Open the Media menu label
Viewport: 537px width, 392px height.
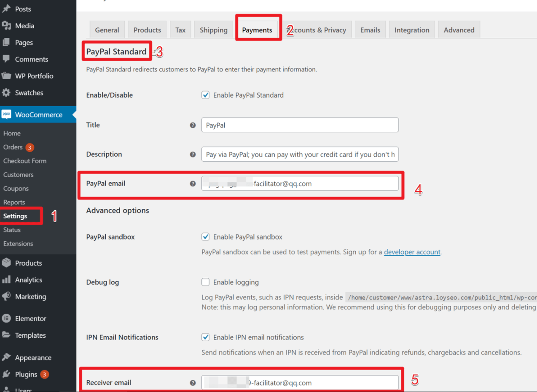pos(24,26)
